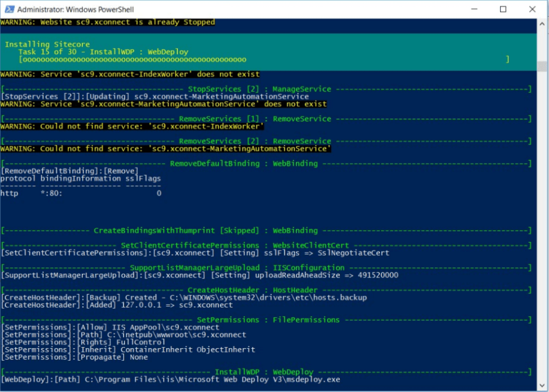Screen dimensions: 549x392
Task: Close the Administrator PowerShell window
Action: 531,9
